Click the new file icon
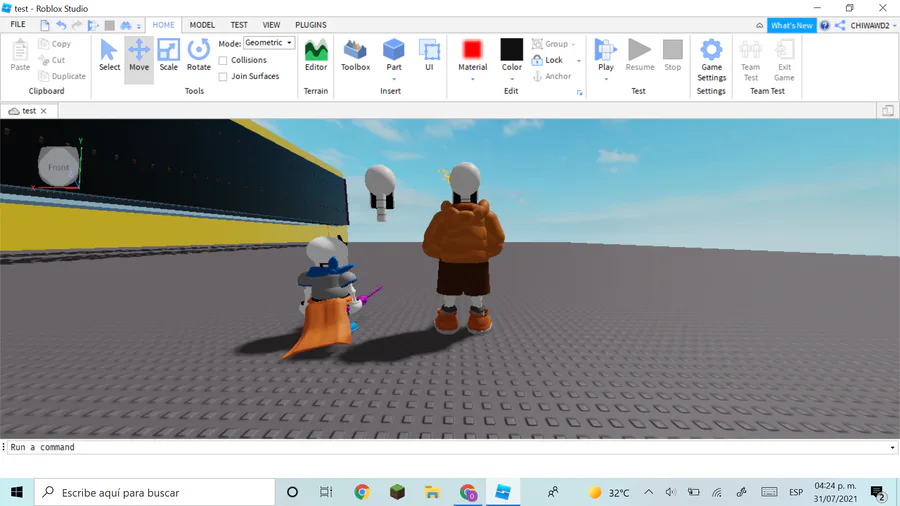 click(45, 25)
